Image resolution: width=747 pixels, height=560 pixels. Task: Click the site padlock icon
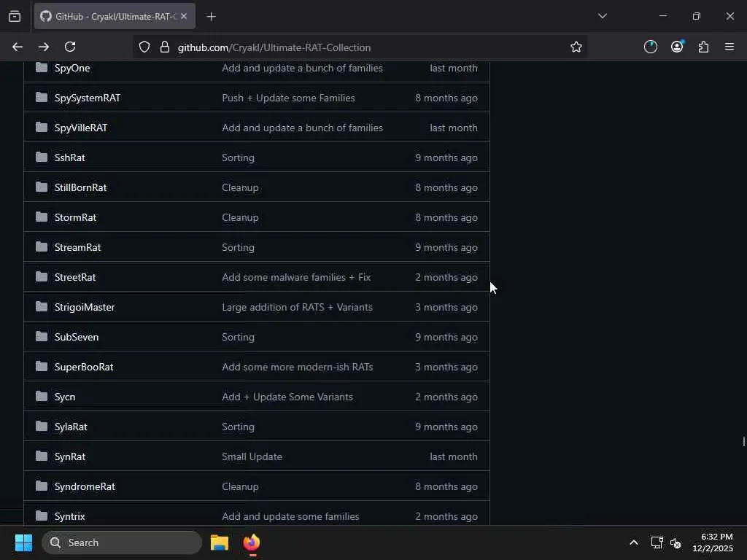[165, 47]
